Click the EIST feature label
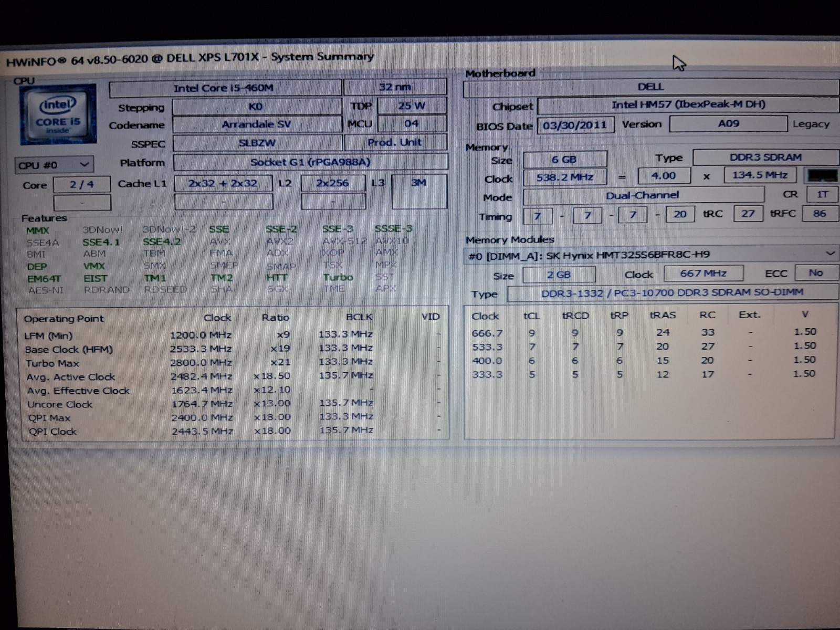The width and height of the screenshot is (840, 630). pos(95,278)
